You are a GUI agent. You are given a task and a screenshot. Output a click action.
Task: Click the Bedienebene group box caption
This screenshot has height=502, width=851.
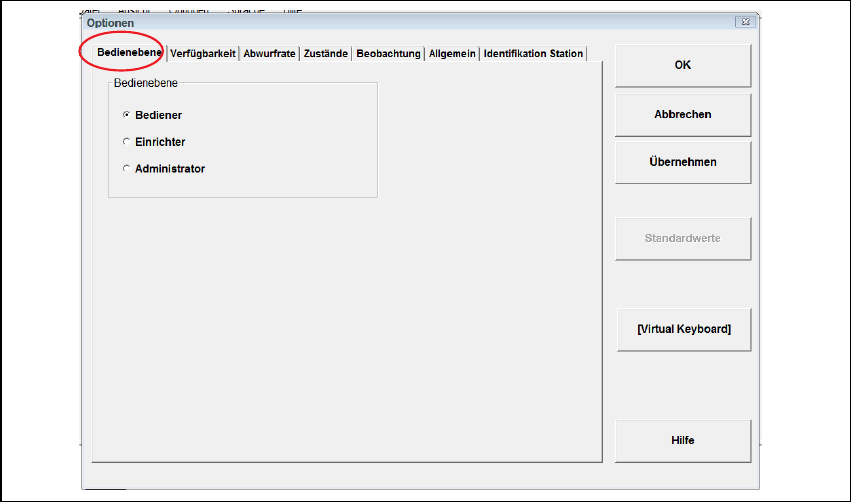pos(145,83)
